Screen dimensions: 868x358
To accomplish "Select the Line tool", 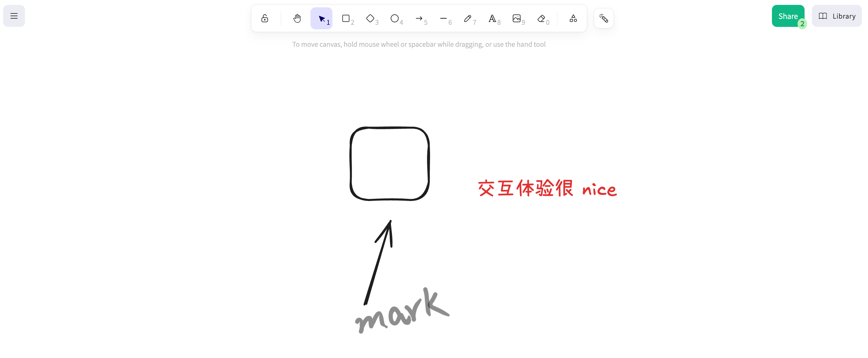I will [443, 18].
